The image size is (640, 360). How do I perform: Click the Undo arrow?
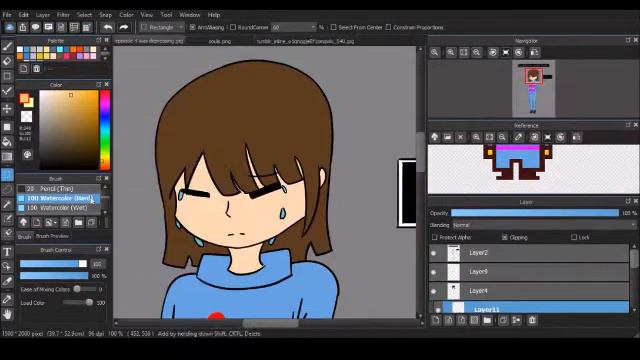[x=108, y=27]
